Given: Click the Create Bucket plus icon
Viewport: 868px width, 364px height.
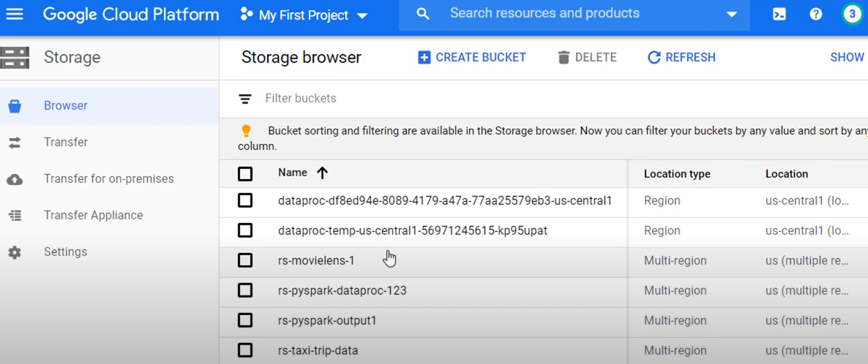Looking at the screenshot, I should (424, 58).
